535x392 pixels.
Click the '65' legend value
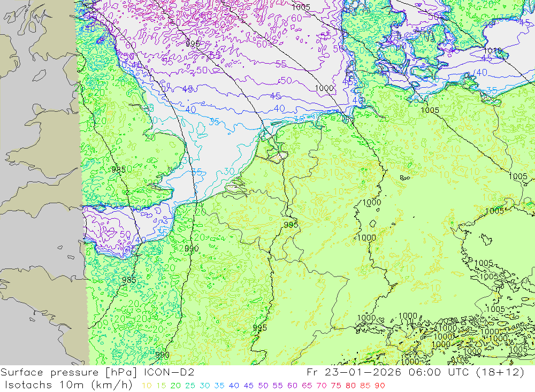(307, 386)
